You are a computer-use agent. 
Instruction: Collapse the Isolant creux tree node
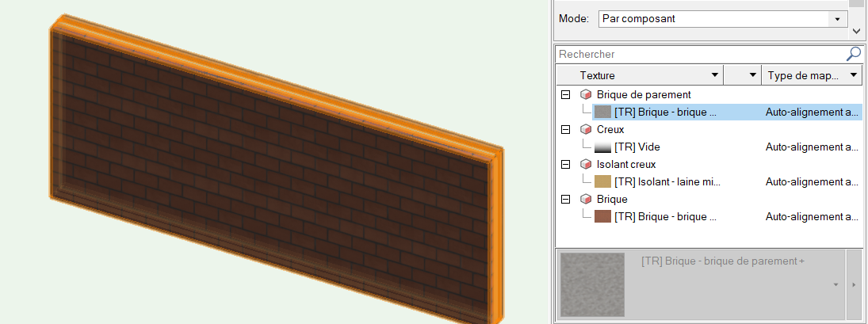point(565,165)
